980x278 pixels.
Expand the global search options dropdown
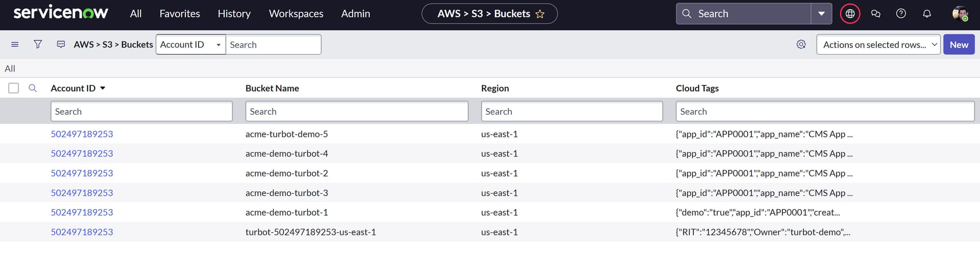[821, 14]
